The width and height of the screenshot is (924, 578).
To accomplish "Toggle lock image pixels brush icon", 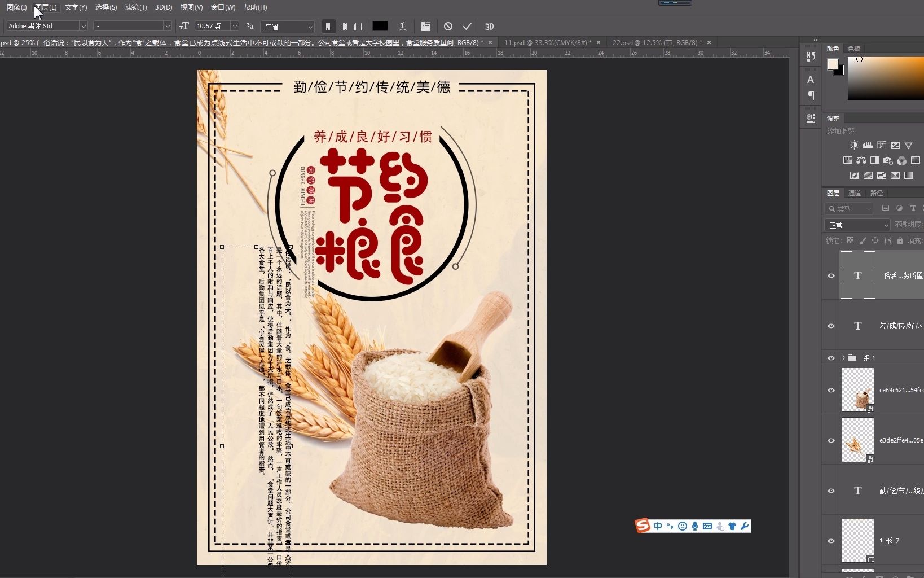I will pos(863,240).
